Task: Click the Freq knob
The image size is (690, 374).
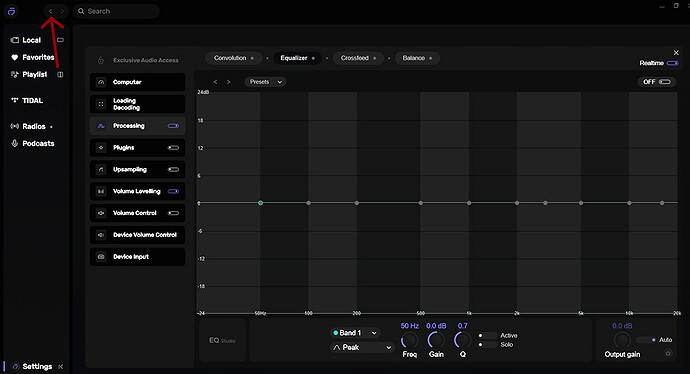Action: tap(409, 340)
